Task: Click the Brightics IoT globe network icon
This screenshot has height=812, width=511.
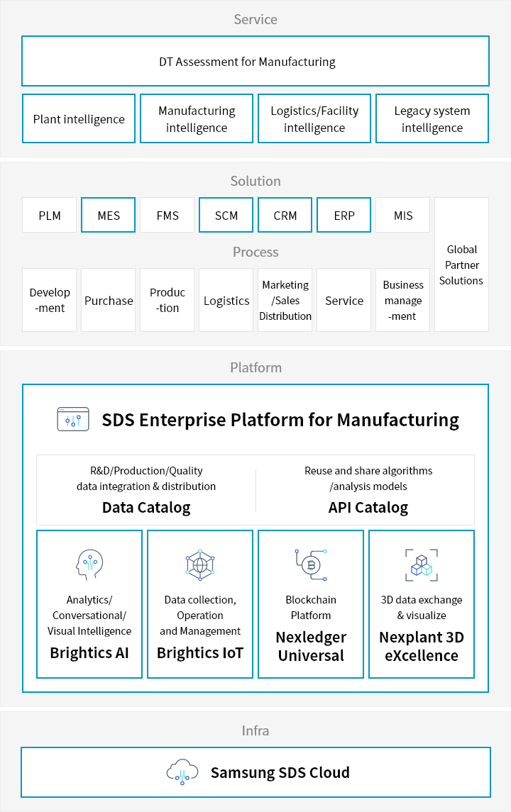Action: (200, 565)
